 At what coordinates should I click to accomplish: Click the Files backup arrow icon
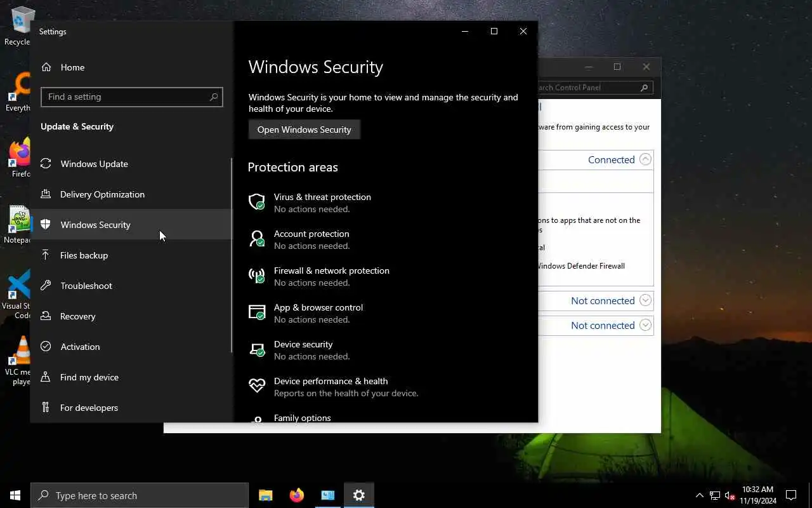click(x=46, y=255)
